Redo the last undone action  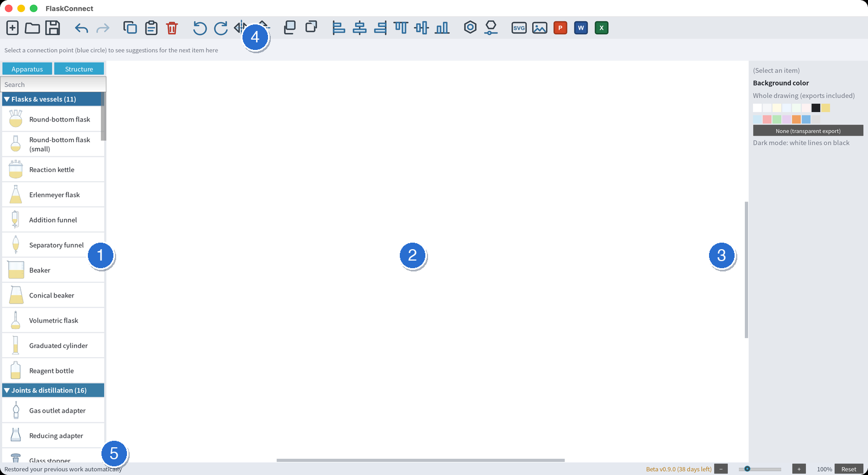[x=103, y=28]
